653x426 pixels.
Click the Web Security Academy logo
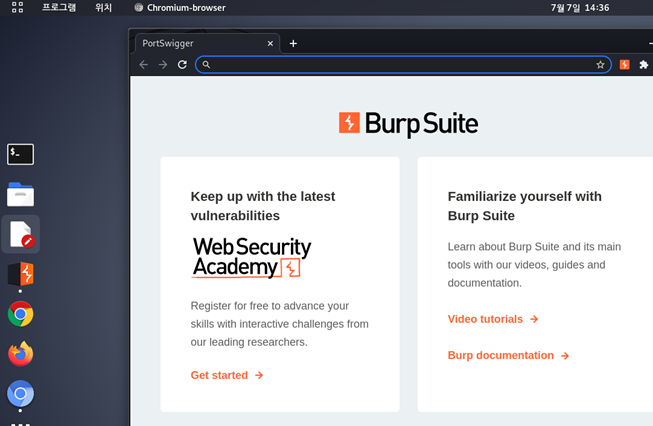252,257
